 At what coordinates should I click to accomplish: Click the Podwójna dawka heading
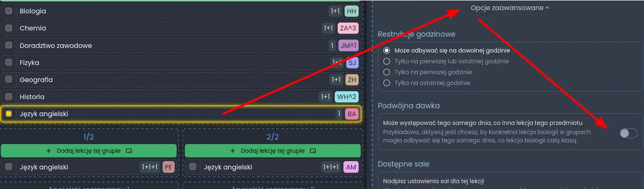coord(409,106)
